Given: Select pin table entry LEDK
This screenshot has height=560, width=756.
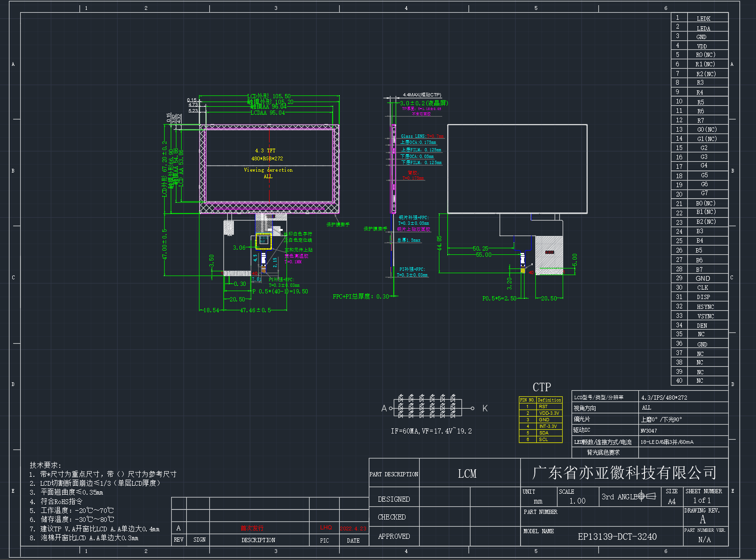Looking at the screenshot, I should pyautogui.click(x=703, y=19).
